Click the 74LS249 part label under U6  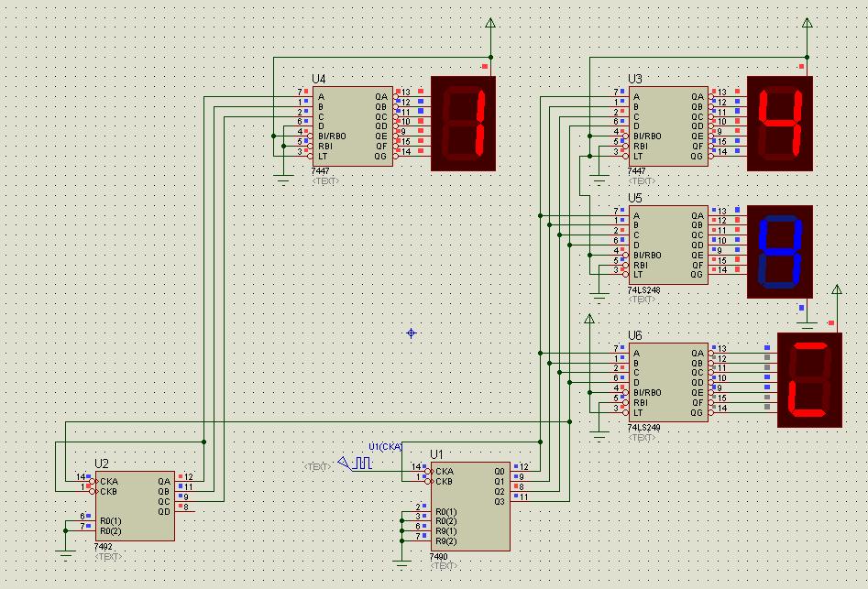(x=645, y=428)
